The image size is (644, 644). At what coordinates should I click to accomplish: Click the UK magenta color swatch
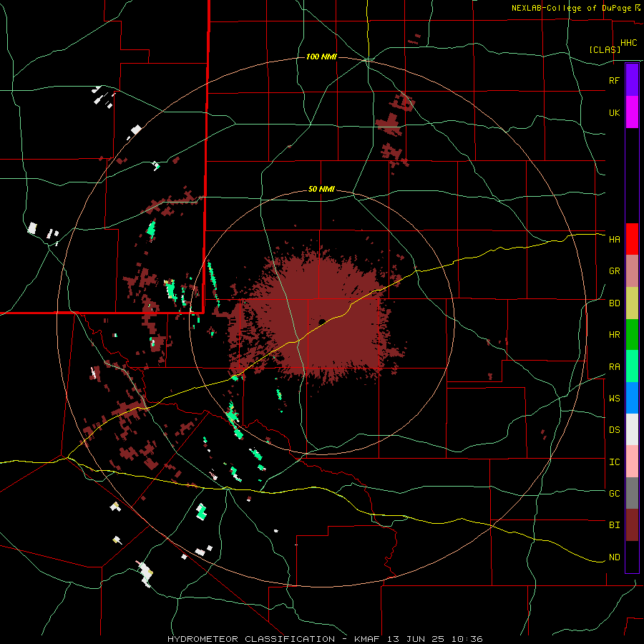632,112
